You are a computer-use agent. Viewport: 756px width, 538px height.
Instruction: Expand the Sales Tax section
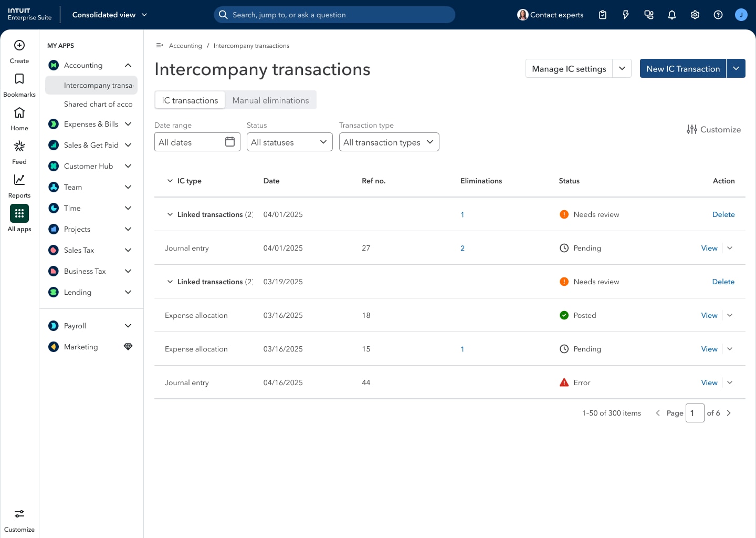pyautogui.click(x=128, y=250)
